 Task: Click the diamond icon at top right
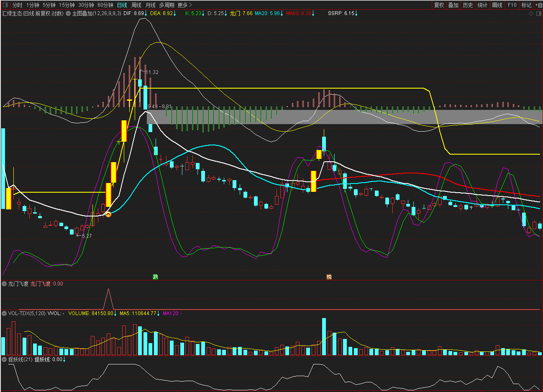[531, 13]
